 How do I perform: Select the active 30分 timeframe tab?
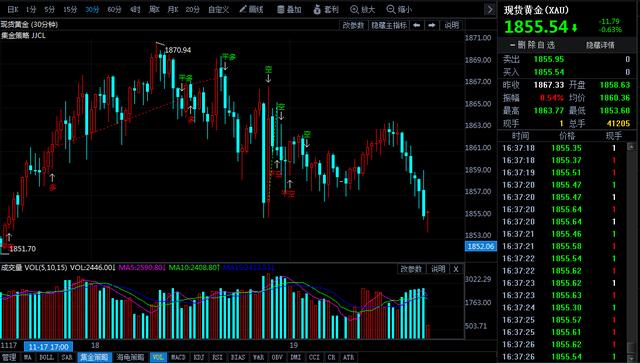[92, 9]
